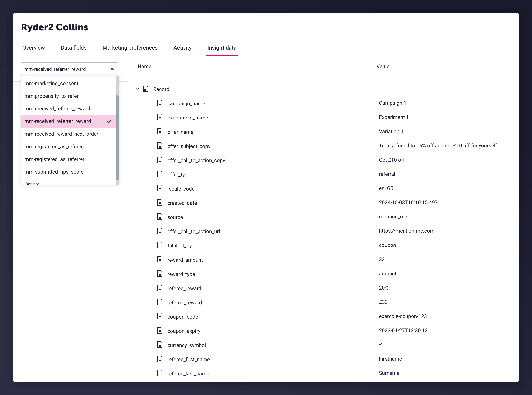Viewport: 532px width, 395px height.
Task: Click the file icon next to offer_call_to_action_copy
Action: click(x=160, y=160)
